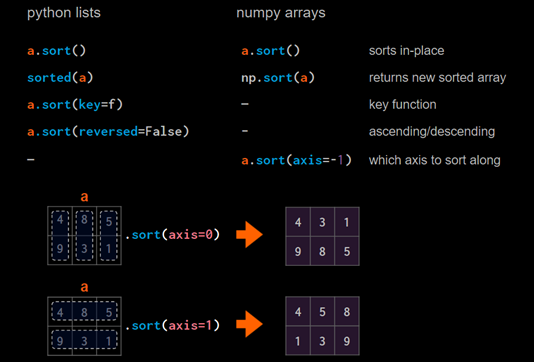Click the orange "a" above the axis=1 array
534x362 pixels.
coord(84,287)
